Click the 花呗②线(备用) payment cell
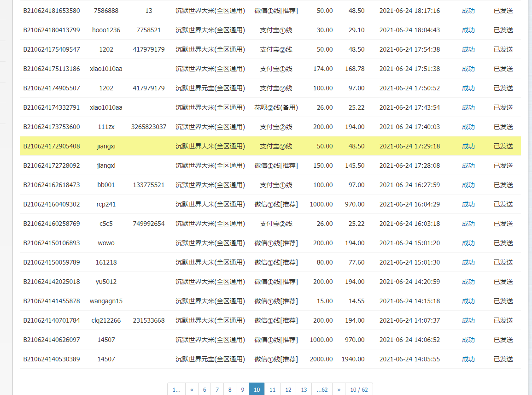Image resolution: width=532 pixels, height=395 pixels. pos(276,108)
